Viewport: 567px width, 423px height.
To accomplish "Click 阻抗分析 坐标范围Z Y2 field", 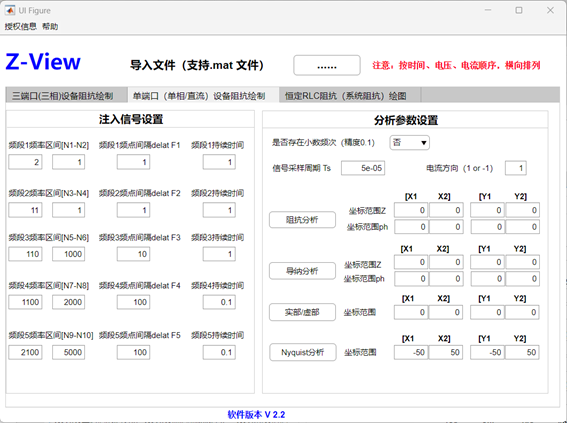I will [523, 210].
